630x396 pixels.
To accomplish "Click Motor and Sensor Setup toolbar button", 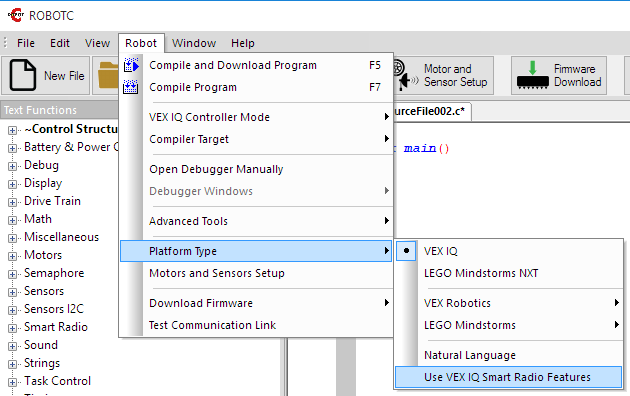I will pos(444,76).
